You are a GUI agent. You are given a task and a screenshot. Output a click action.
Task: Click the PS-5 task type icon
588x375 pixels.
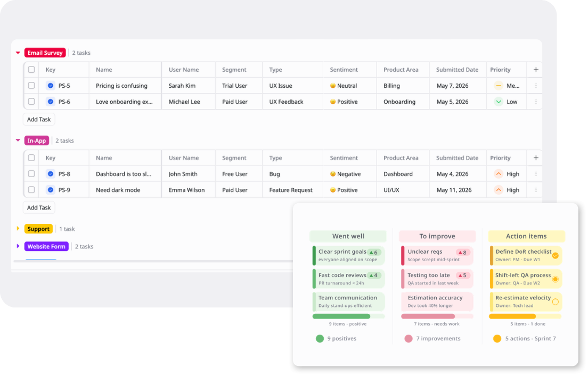point(50,86)
